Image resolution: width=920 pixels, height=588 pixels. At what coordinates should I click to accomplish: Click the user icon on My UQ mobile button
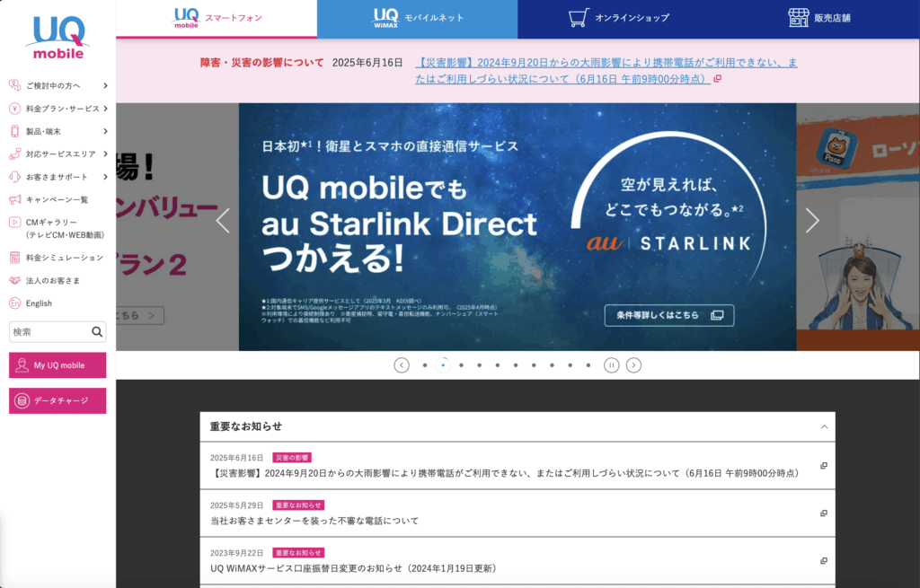click(x=22, y=365)
